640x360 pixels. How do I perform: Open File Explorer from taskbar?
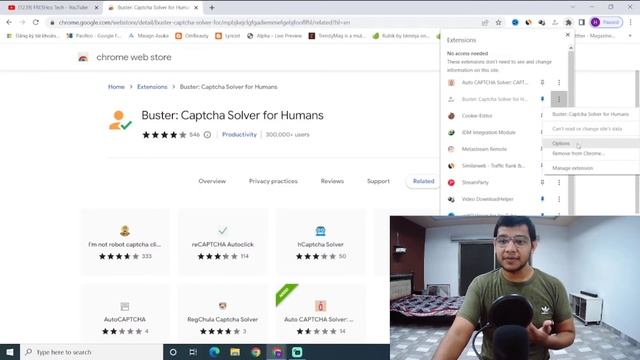pos(235,352)
